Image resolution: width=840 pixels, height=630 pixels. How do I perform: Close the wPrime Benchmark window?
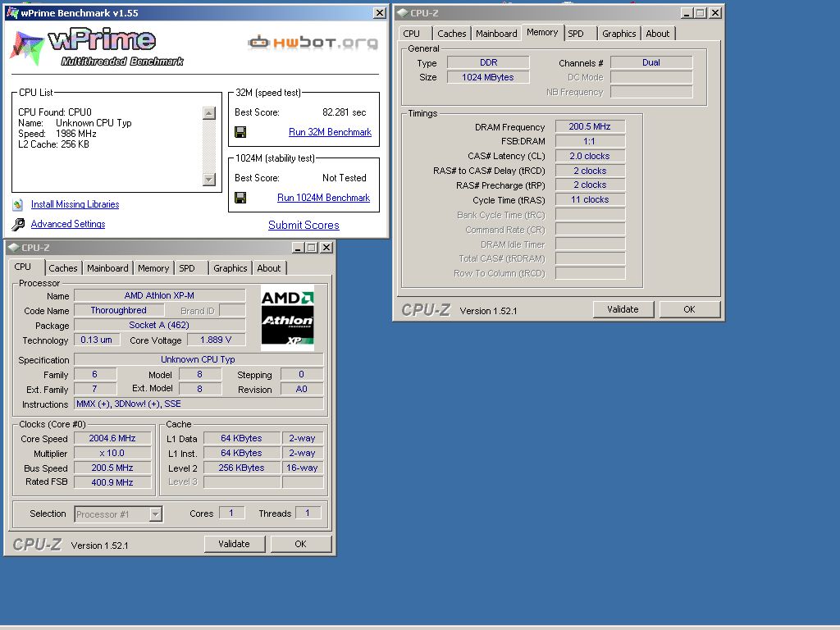379,13
